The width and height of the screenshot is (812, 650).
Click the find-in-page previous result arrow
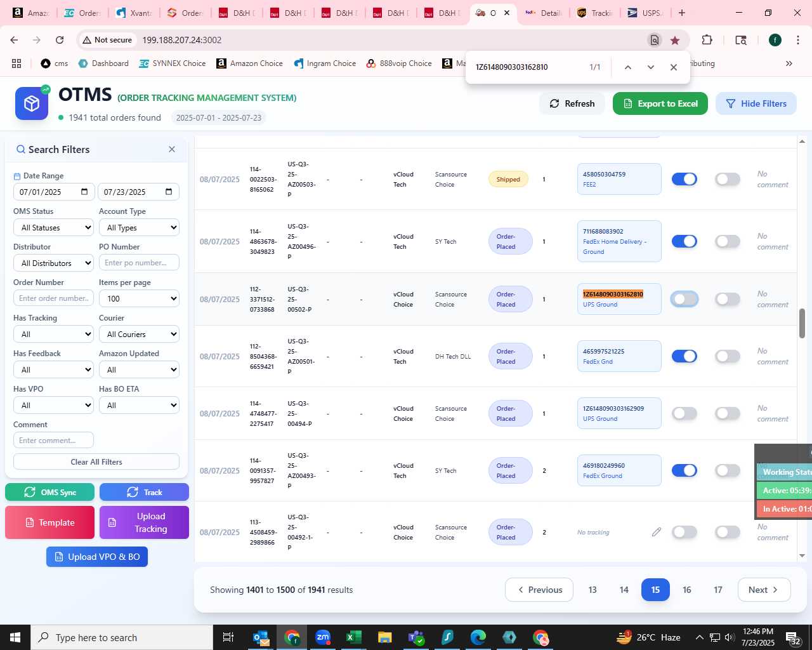(627, 67)
